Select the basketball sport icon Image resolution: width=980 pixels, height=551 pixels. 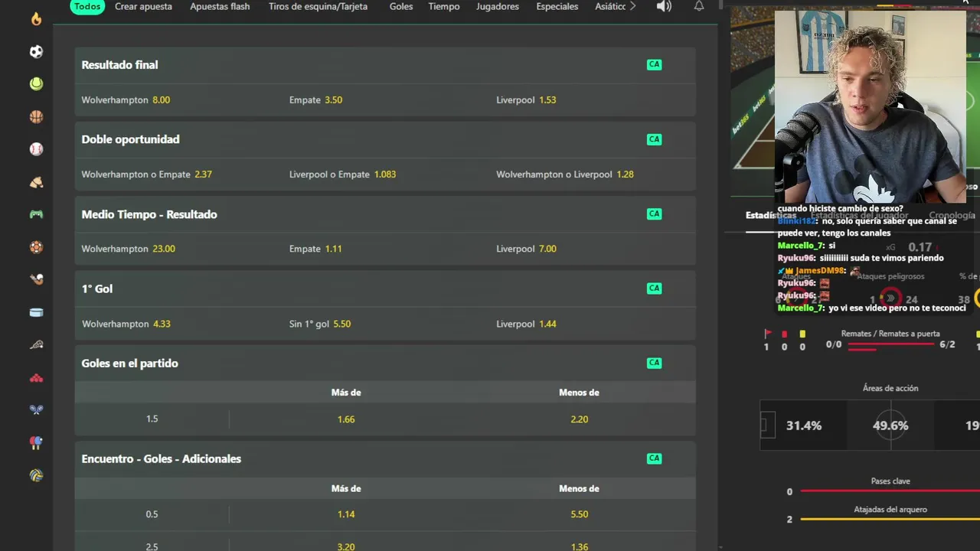[x=36, y=117]
